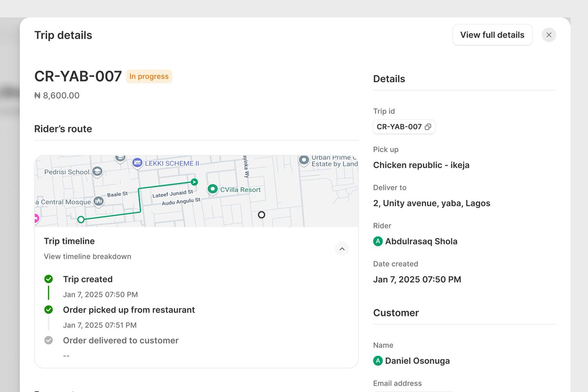Click the Audu Angulu St label on map
Image resolution: width=588 pixels, height=392 pixels.
coord(181,201)
